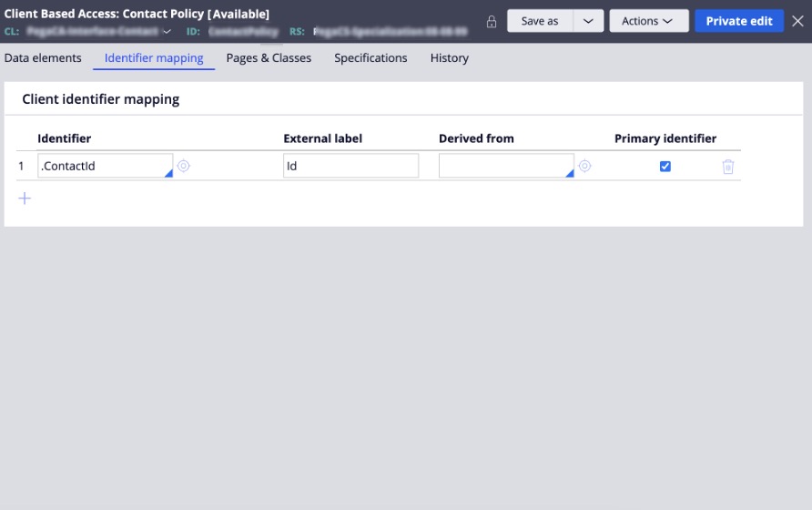Focus the Identifier field containing .ContactId

pos(103,166)
